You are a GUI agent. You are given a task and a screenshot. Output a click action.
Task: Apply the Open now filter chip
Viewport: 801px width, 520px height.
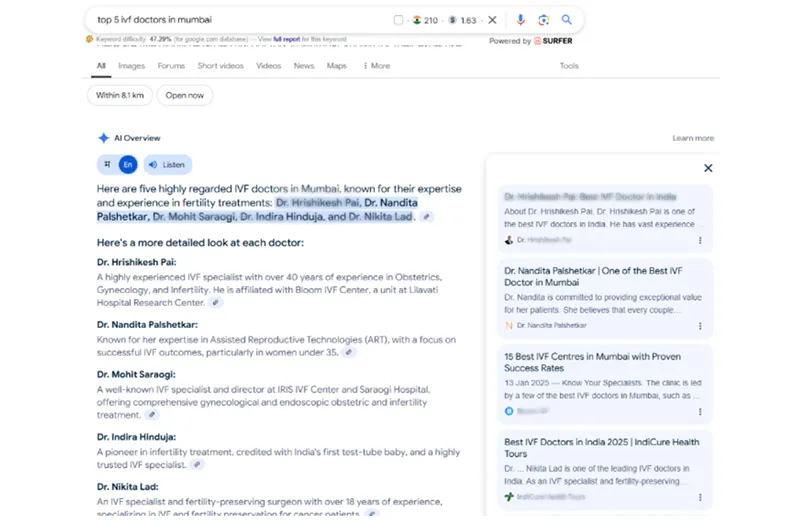point(185,95)
